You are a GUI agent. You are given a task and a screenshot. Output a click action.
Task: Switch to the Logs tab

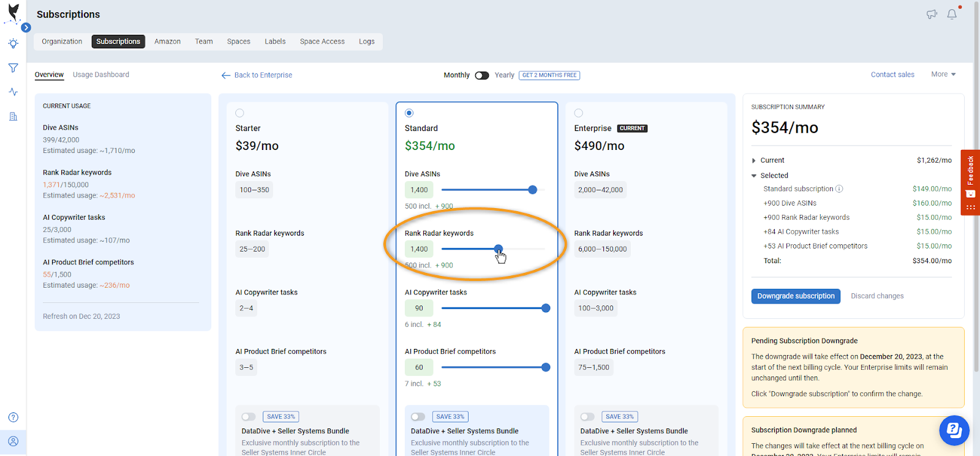click(x=367, y=42)
